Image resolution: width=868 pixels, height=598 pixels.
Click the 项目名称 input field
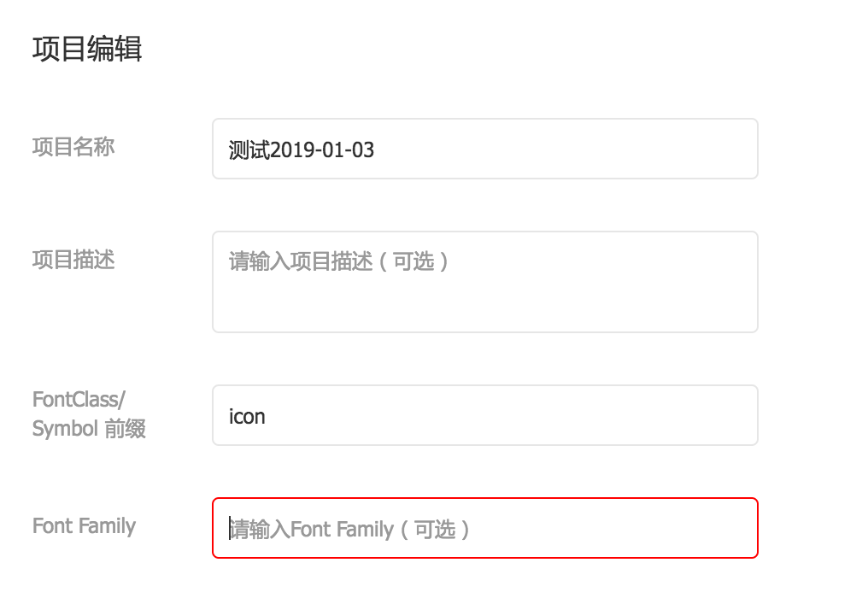point(484,149)
